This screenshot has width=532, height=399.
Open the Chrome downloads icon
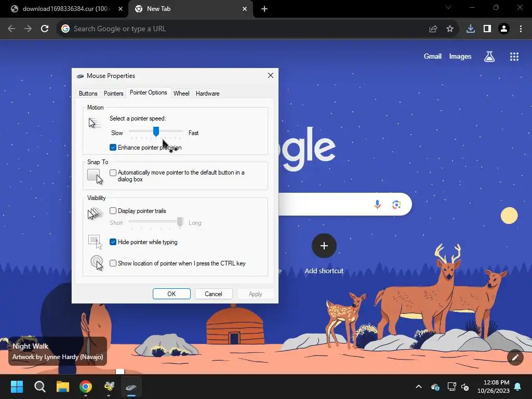pos(471,29)
